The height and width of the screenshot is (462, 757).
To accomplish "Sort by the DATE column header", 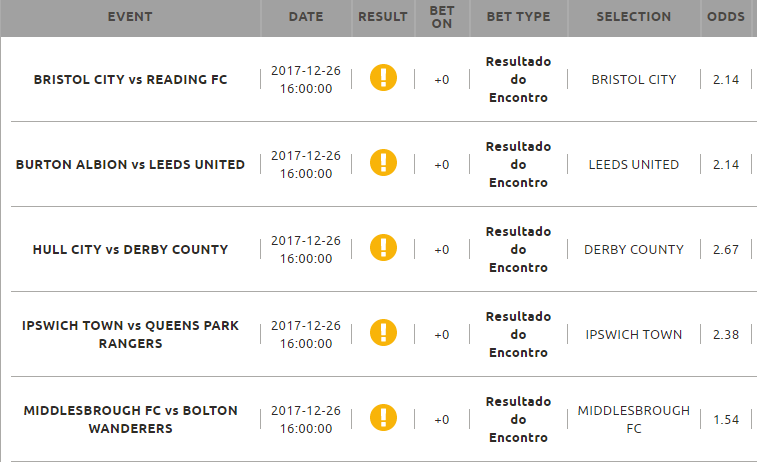I will point(306,17).
